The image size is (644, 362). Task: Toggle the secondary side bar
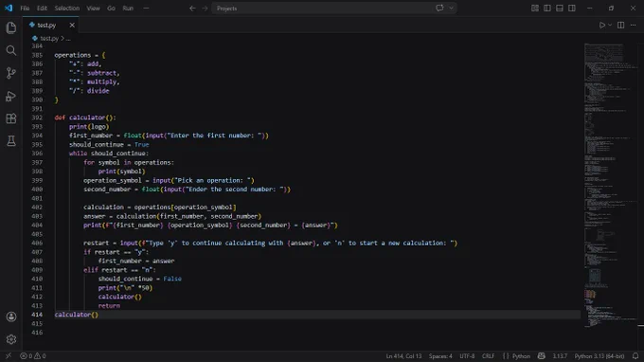(572, 9)
